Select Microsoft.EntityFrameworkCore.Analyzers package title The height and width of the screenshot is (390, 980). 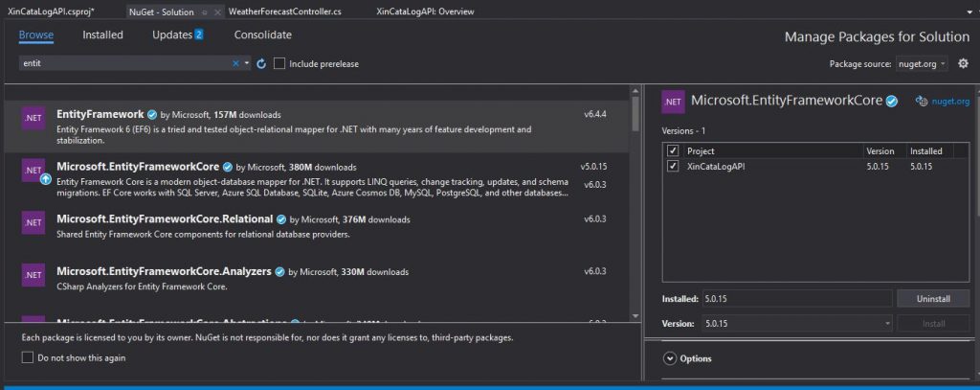[x=164, y=272]
